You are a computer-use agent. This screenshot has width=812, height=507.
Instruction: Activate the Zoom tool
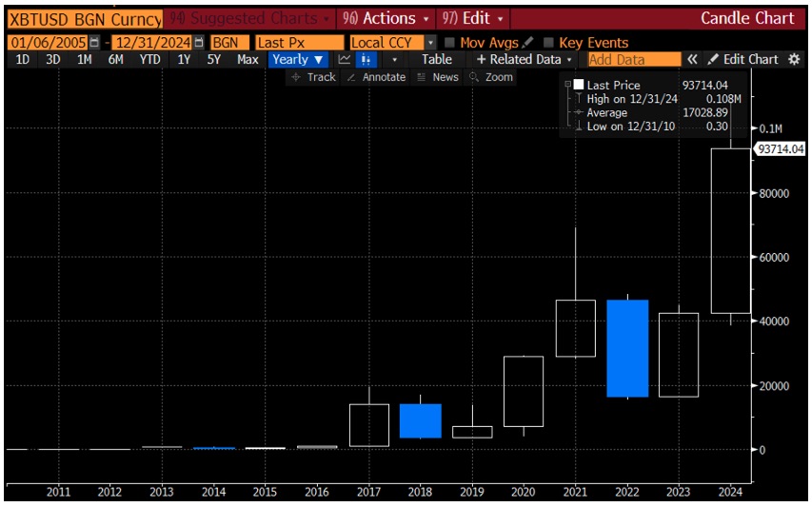(491, 77)
